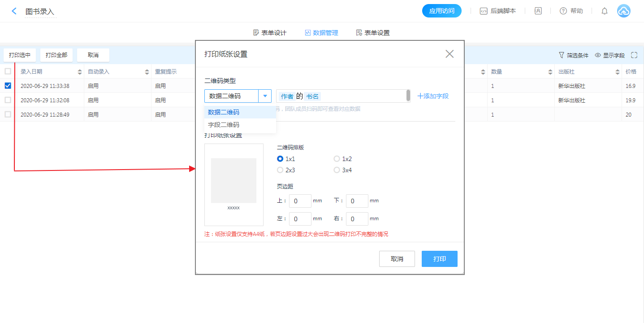Click the 显示字段 eye icon
This screenshot has height=323, width=644.
coord(598,55)
